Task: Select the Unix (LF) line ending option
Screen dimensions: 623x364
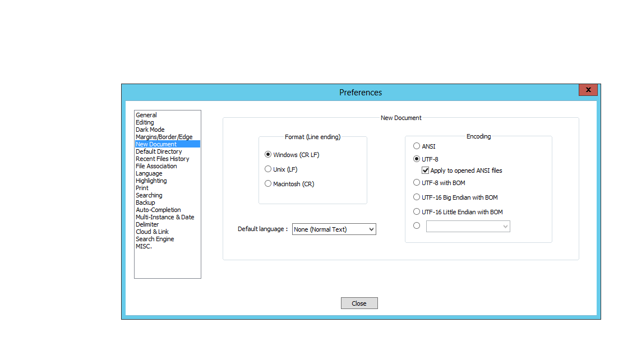Action: pyautogui.click(x=268, y=169)
